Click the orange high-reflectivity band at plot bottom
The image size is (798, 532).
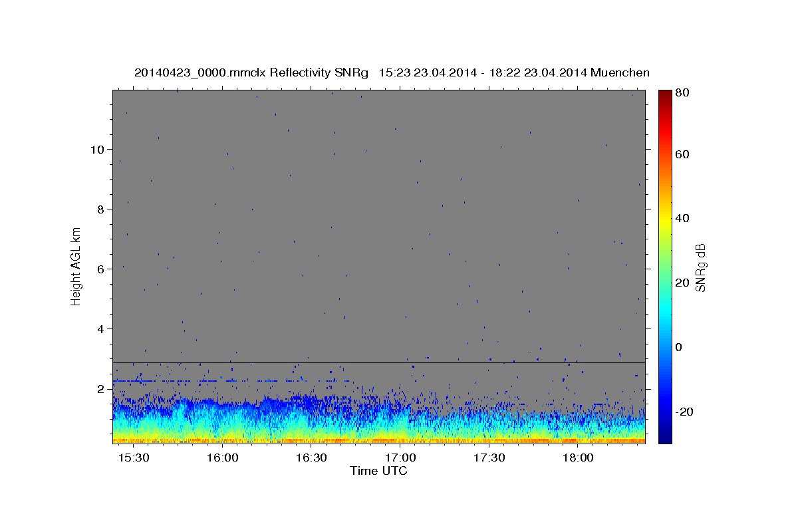pyautogui.click(x=379, y=440)
